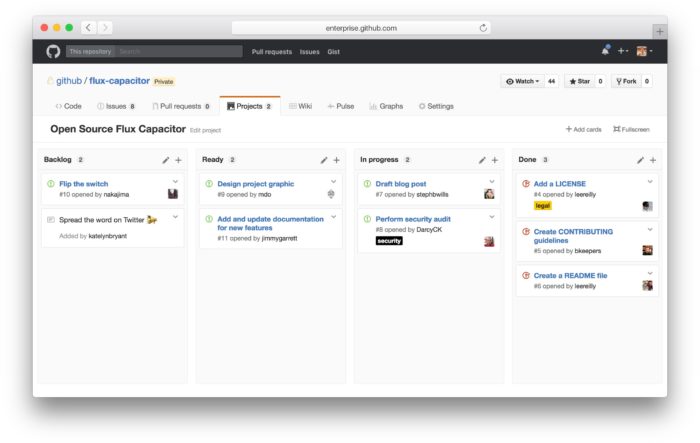Star the repository with the Star button
Viewport: 700px width, 443px height.
[x=579, y=81]
